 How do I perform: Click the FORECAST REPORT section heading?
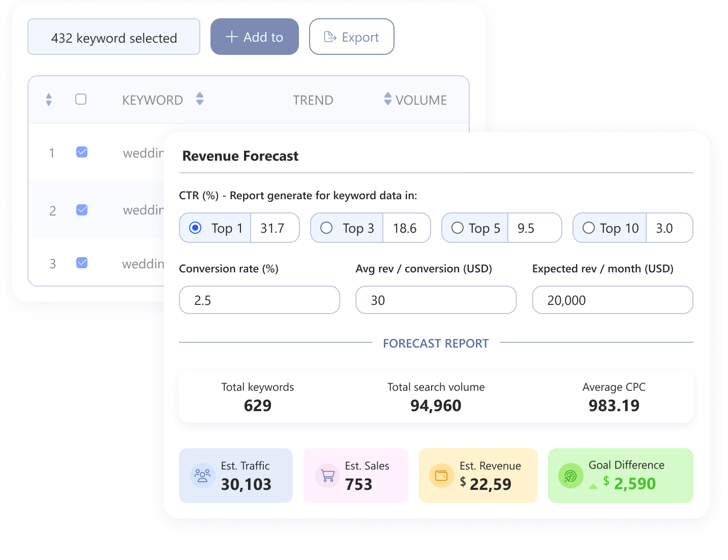pyautogui.click(x=436, y=343)
